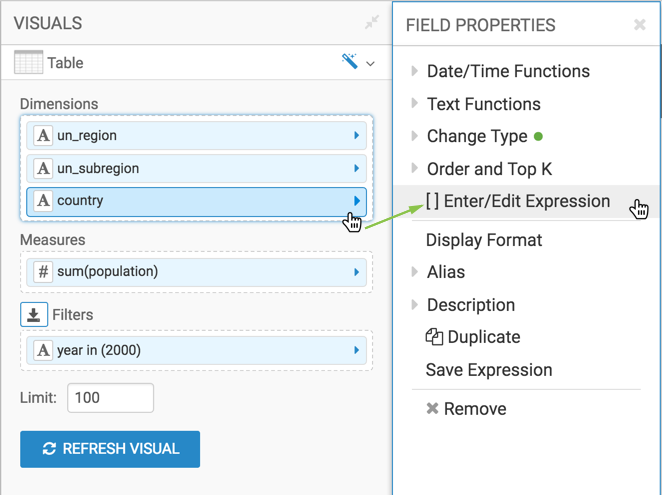This screenshot has height=495, width=662.
Task: Click the Limit input field
Action: (x=110, y=397)
